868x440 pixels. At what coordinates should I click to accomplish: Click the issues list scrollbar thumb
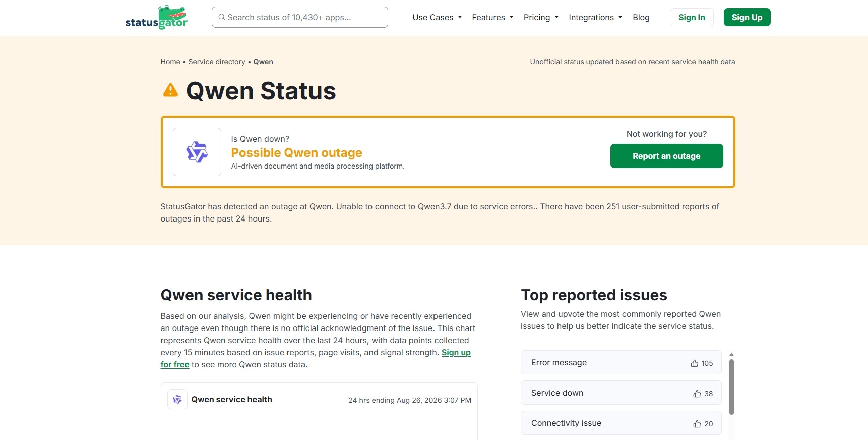pos(731,387)
